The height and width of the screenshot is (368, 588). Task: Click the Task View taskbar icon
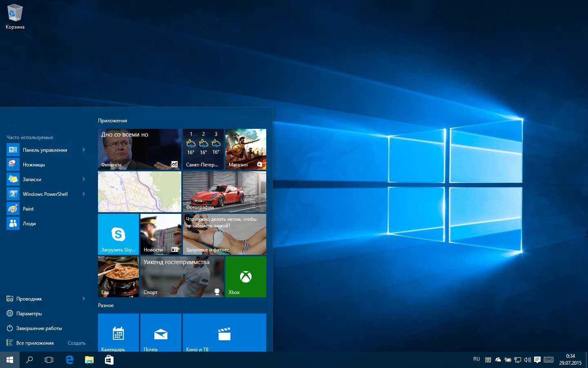[x=49, y=360]
